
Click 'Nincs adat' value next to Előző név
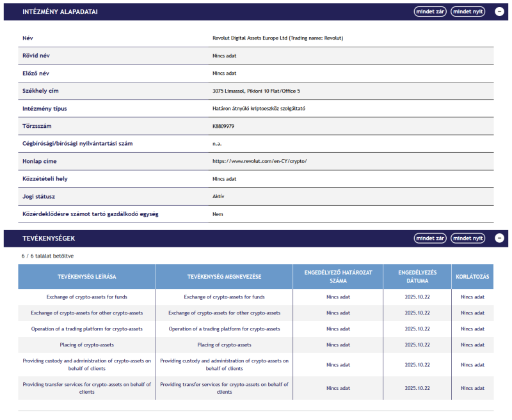[225, 74]
